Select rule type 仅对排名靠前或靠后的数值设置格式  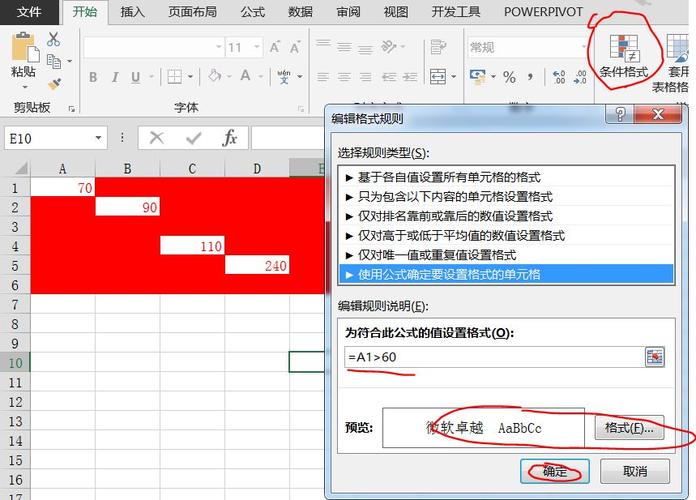[506, 216]
